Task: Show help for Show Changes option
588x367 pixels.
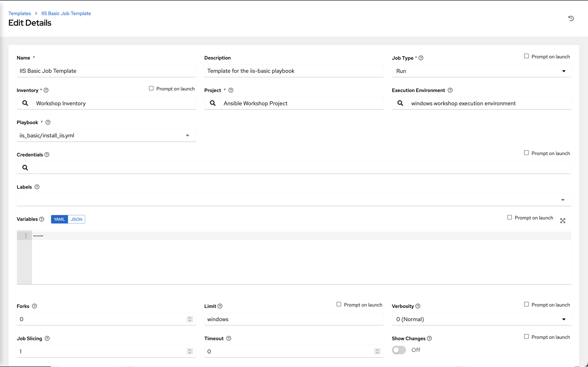Action: coord(429,339)
